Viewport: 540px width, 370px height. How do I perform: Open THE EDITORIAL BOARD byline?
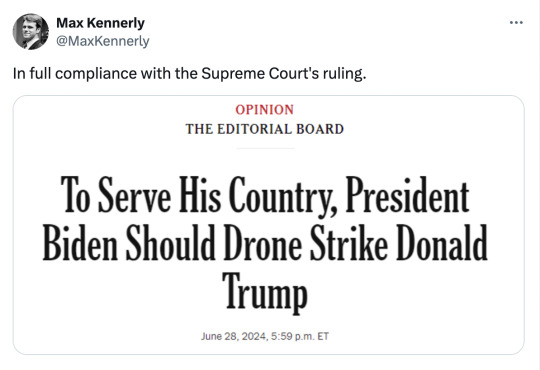[264, 129]
